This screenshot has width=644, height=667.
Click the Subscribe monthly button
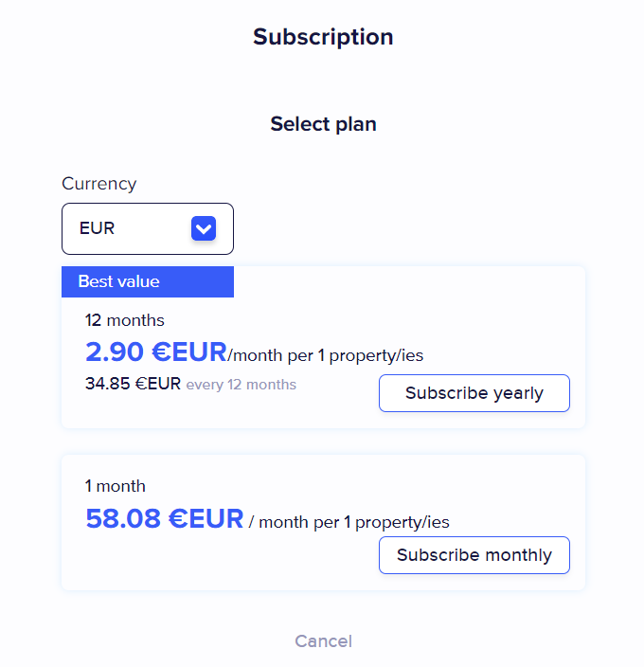click(x=474, y=555)
